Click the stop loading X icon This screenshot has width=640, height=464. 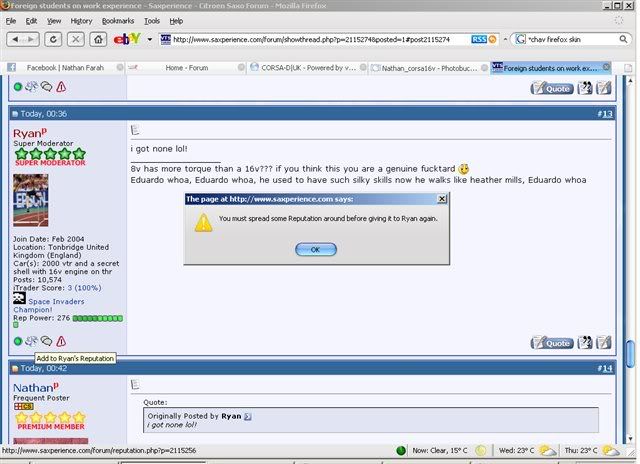pyautogui.click(x=75, y=39)
